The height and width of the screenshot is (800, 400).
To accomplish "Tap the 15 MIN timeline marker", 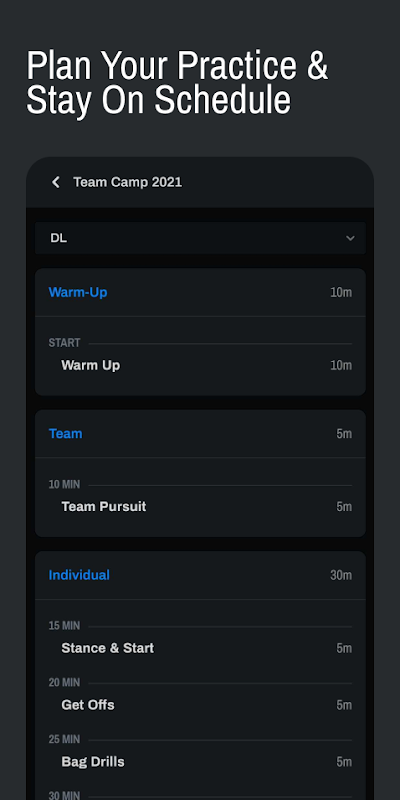I will 64,626.
